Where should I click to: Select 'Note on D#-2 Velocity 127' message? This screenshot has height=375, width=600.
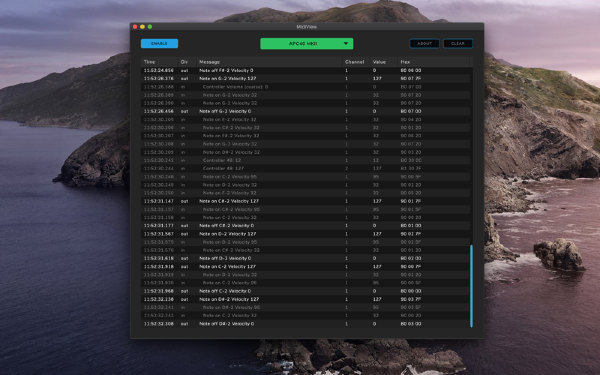[x=229, y=299]
